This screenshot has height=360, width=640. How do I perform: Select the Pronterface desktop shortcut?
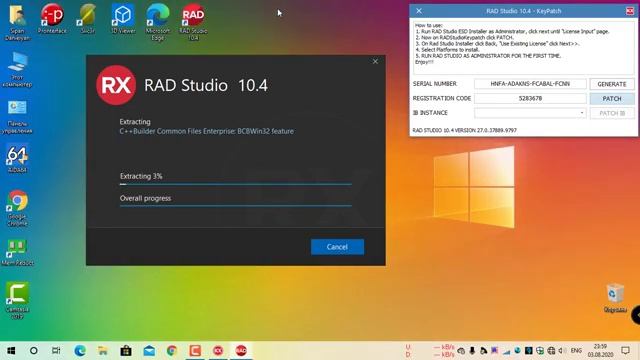coord(52,18)
